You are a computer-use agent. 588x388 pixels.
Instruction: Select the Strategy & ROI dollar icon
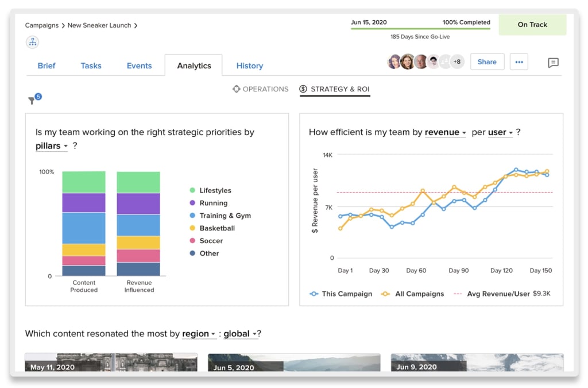tap(303, 89)
